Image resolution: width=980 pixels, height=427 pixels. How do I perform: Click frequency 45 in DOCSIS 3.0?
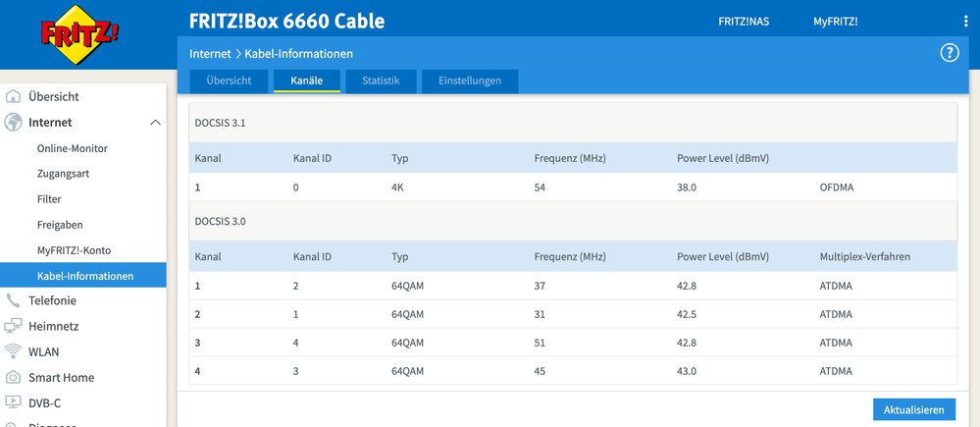[x=540, y=371]
